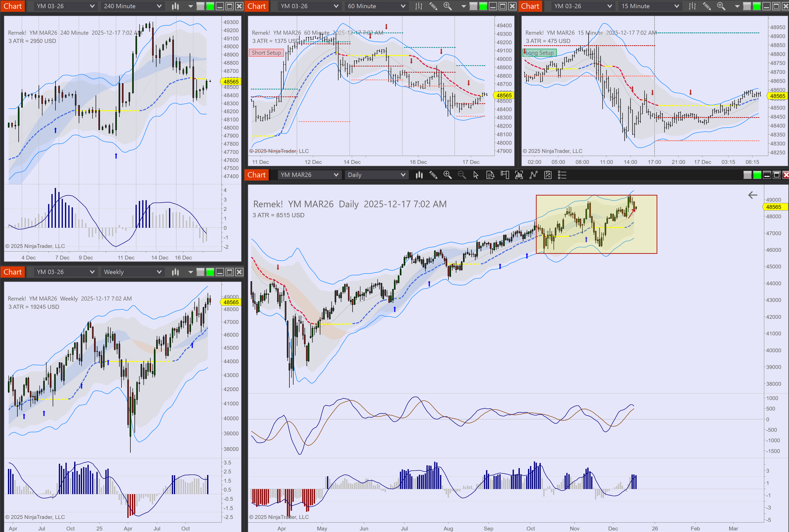Screen dimensions: 789x532
Task: Click bar style icon on 60 Minute chart
Action: [419, 6]
